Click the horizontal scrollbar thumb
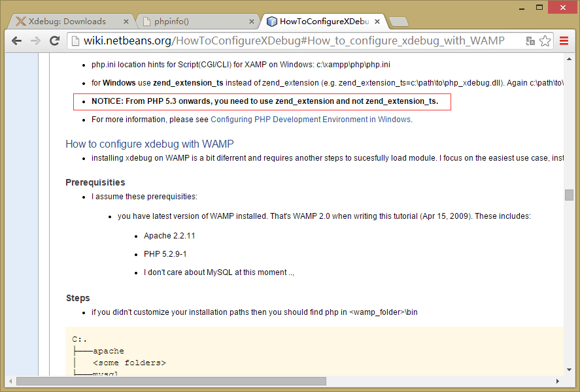 tap(171, 381)
